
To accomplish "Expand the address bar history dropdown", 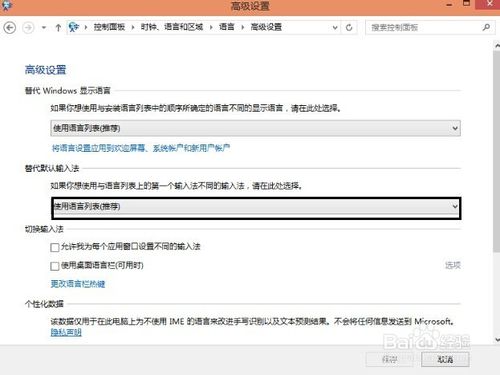I will coord(335,28).
